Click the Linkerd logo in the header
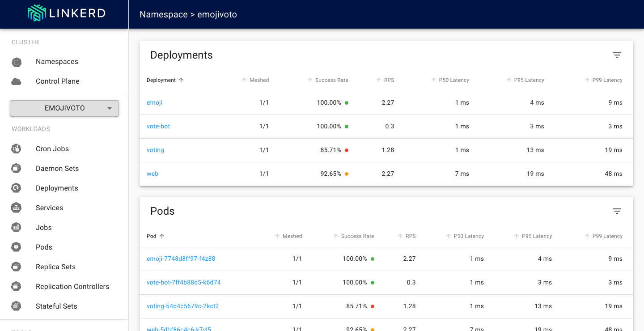 [66, 13]
